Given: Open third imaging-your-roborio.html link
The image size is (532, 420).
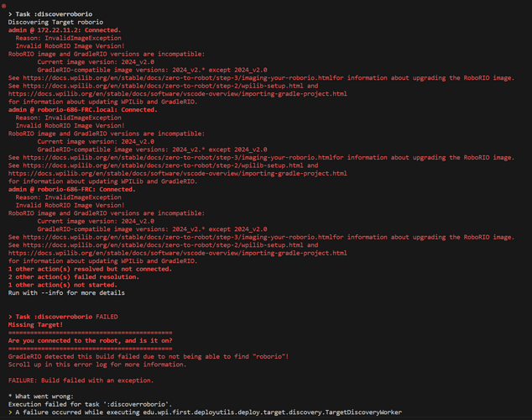Looking at the screenshot, I should tap(178, 237).
